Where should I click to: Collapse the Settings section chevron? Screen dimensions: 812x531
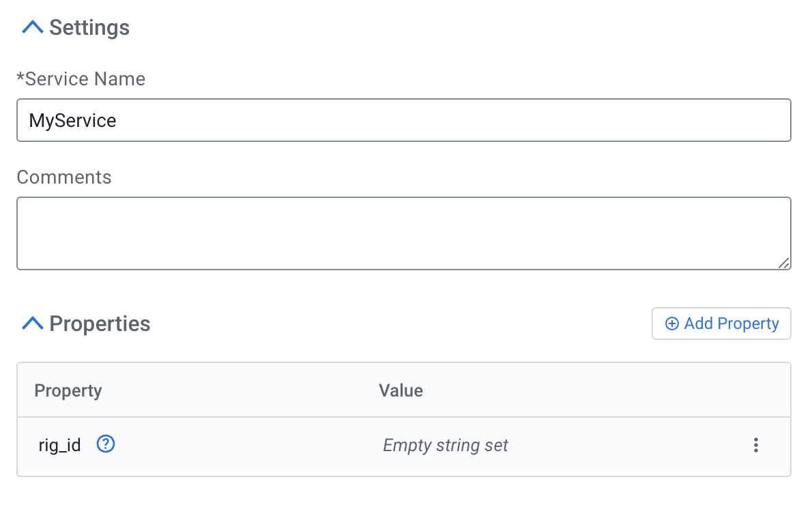[x=32, y=27]
